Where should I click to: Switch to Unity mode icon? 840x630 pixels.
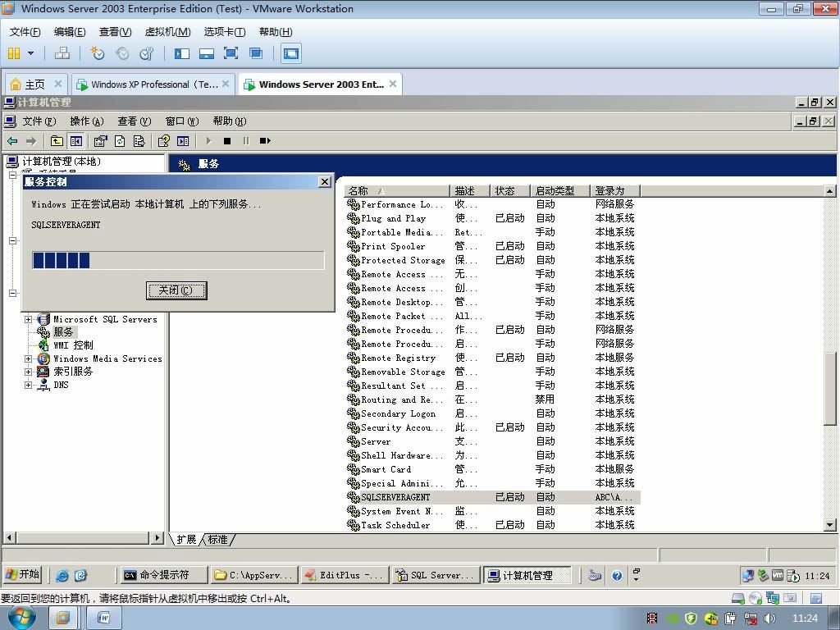tap(256, 53)
